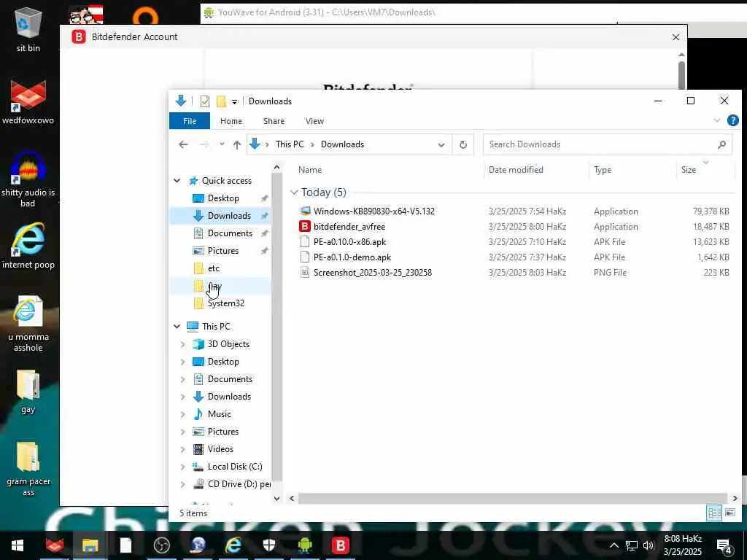This screenshot has height=560, width=747.
Task: Switch to Details view layout icon
Action: [x=713, y=513]
